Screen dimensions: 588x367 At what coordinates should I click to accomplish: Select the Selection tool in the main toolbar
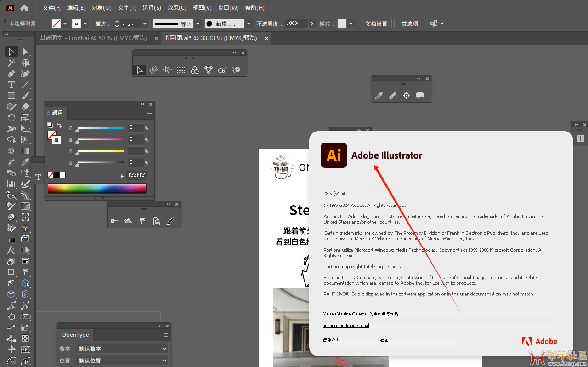(11, 52)
